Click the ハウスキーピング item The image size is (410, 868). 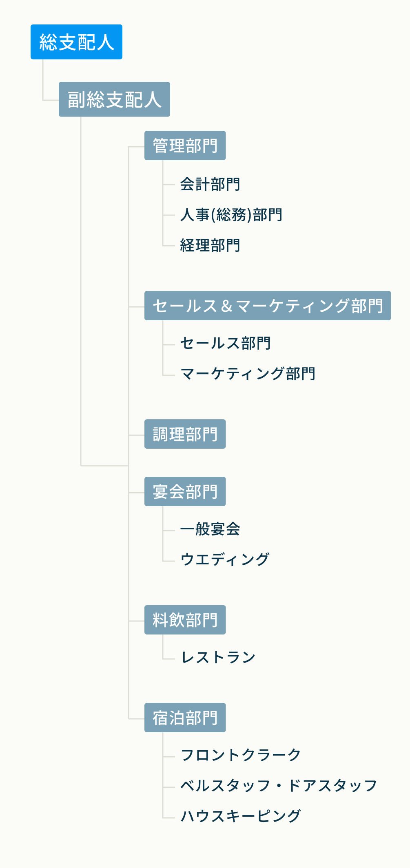pos(241,816)
